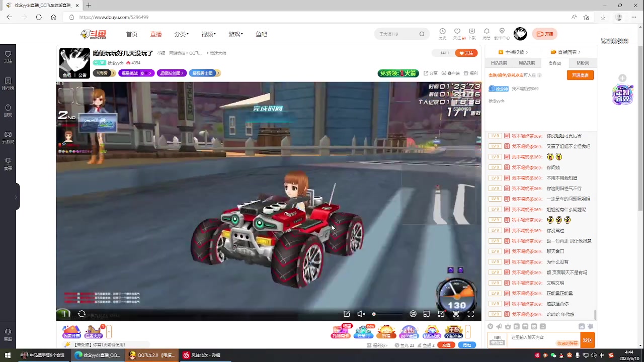The image size is (644, 362).
Task: Go to 首页 in top navigation
Action: click(132, 34)
